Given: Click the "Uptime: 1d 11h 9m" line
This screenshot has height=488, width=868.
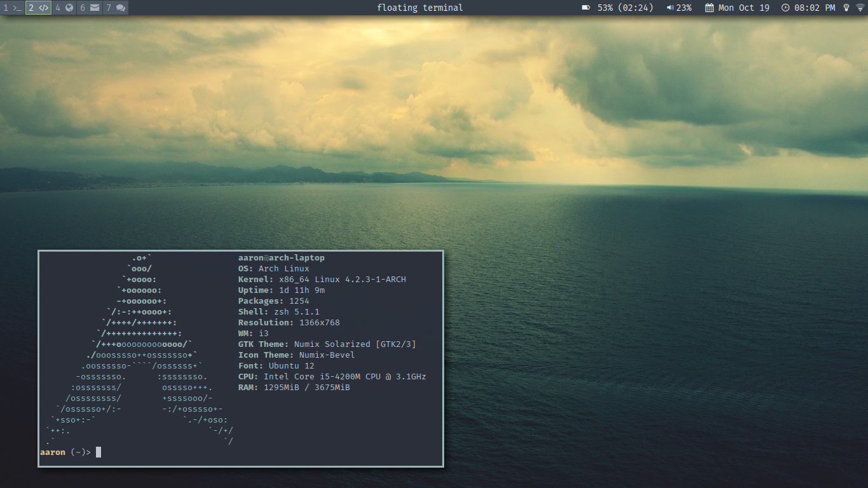Looking at the screenshot, I should coord(281,290).
